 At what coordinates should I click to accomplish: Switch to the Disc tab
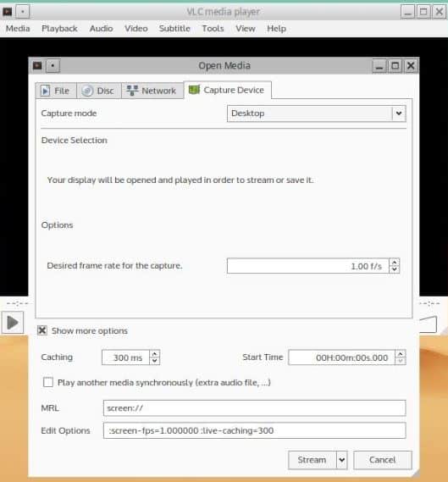pyautogui.click(x=99, y=91)
